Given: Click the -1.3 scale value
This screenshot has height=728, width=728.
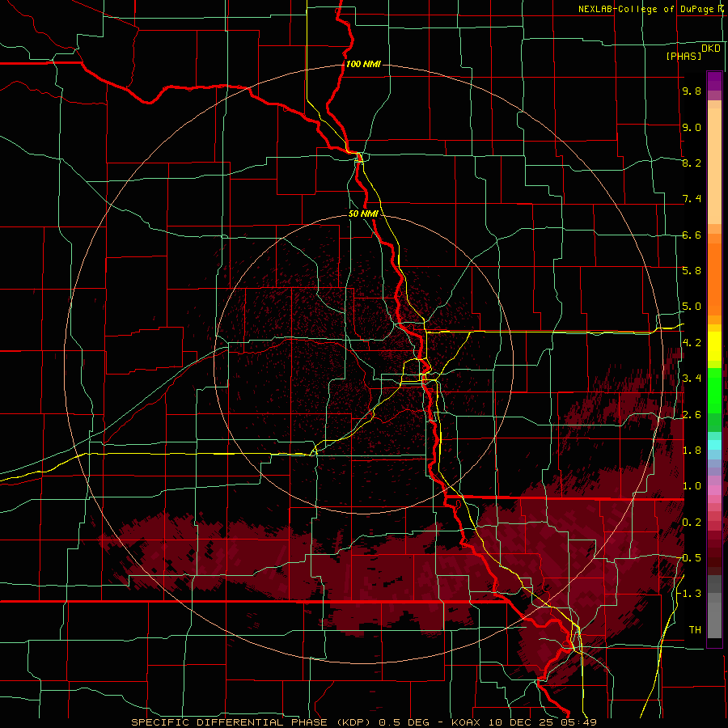Looking at the screenshot, I should [689, 594].
